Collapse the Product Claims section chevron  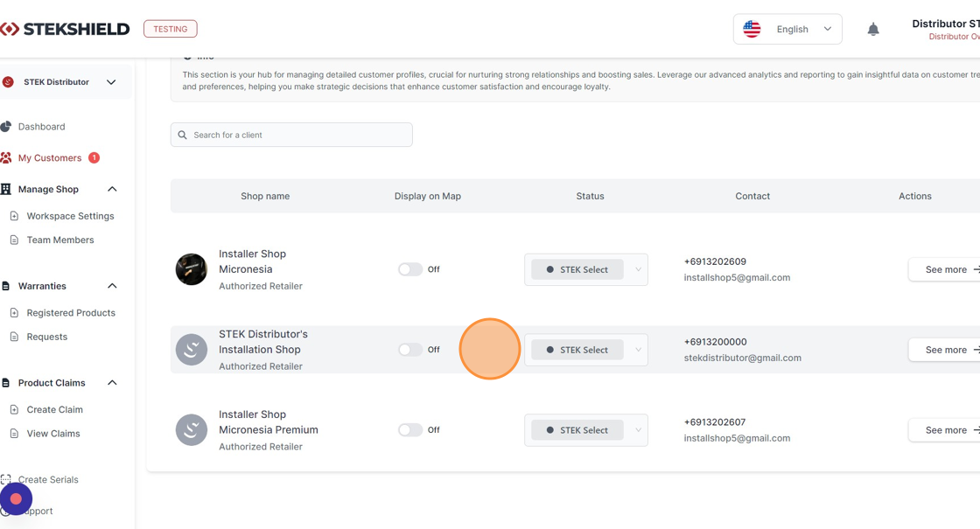point(113,383)
